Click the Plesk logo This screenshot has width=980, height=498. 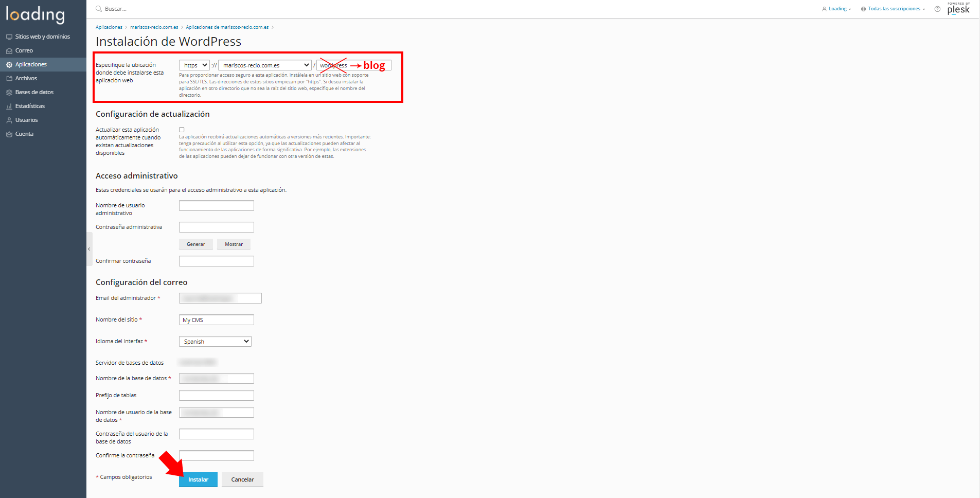958,8
